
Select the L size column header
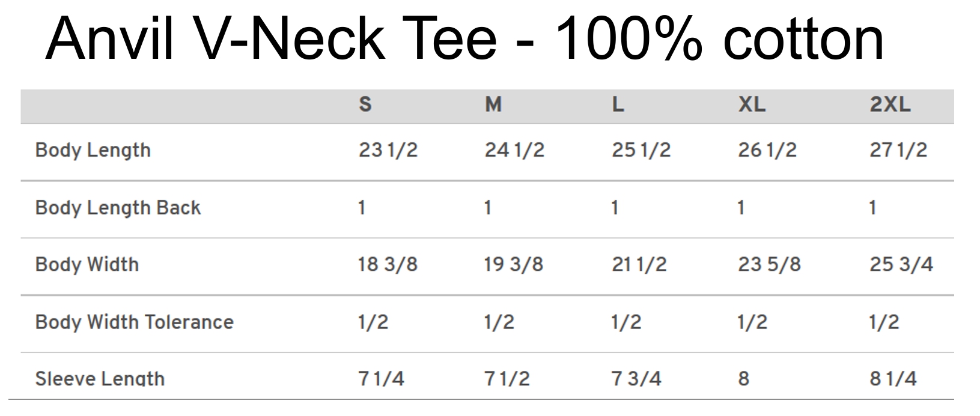[618, 104]
